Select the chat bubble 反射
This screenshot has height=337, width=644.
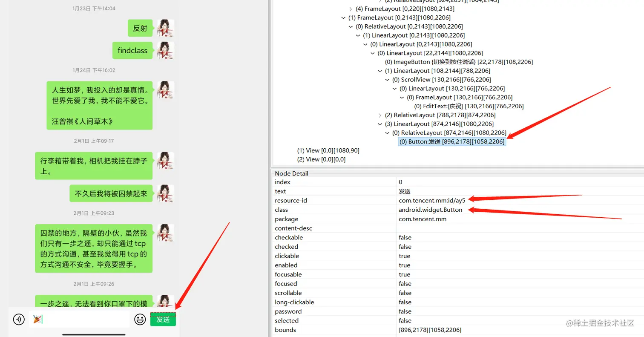140,28
